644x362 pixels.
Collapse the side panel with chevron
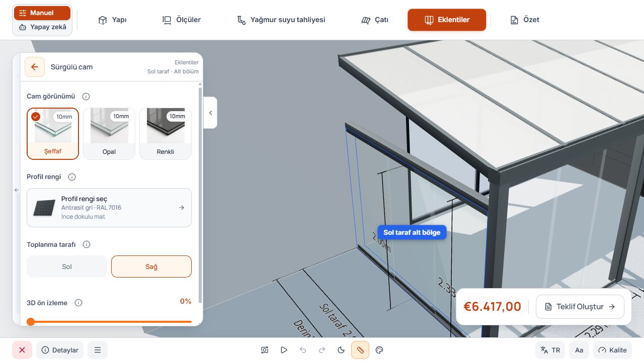coord(210,113)
